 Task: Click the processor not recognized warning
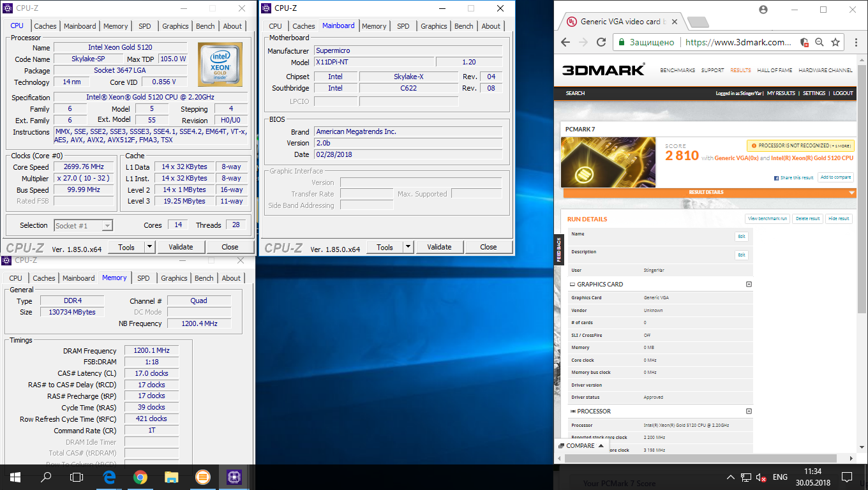pyautogui.click(x=800, y=145)
